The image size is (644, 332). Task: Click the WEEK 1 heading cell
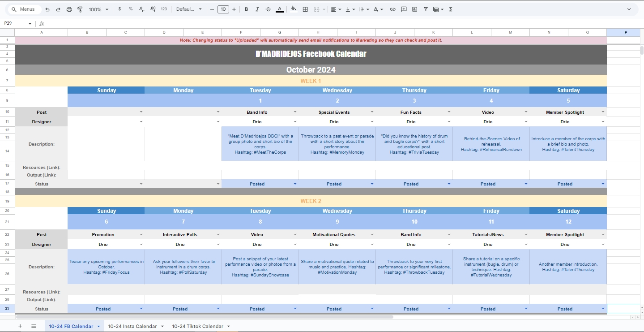pos(311,81)
